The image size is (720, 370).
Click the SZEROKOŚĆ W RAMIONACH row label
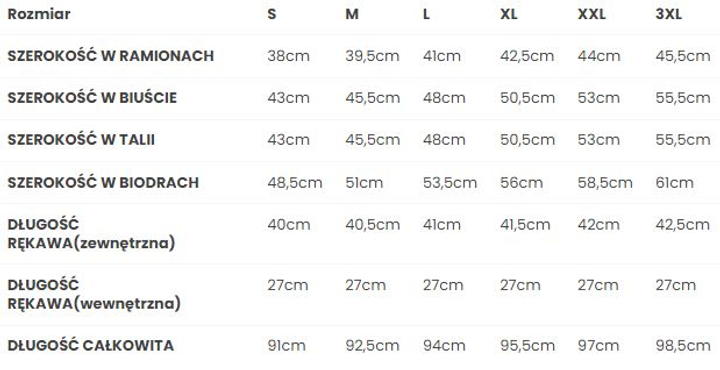pos(111,56)
